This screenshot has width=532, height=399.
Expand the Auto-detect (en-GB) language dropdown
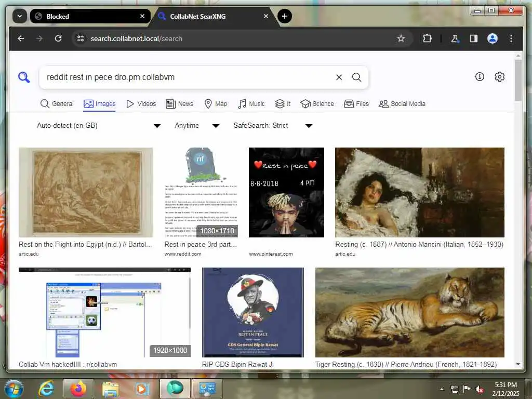(x=99, y=126)
